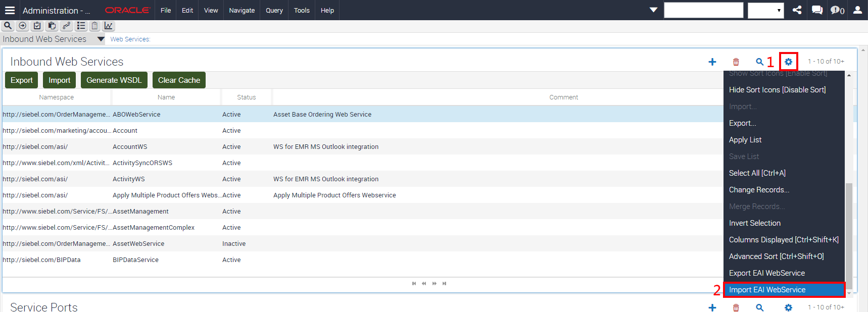Choose Columns Displayed menu entry
868x312 pixels.
(x=784, y=240)
